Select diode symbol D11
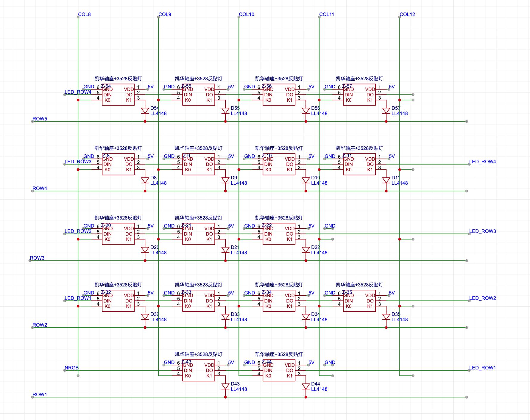This screenshot has height=420, width=530. tap(386, 180)
